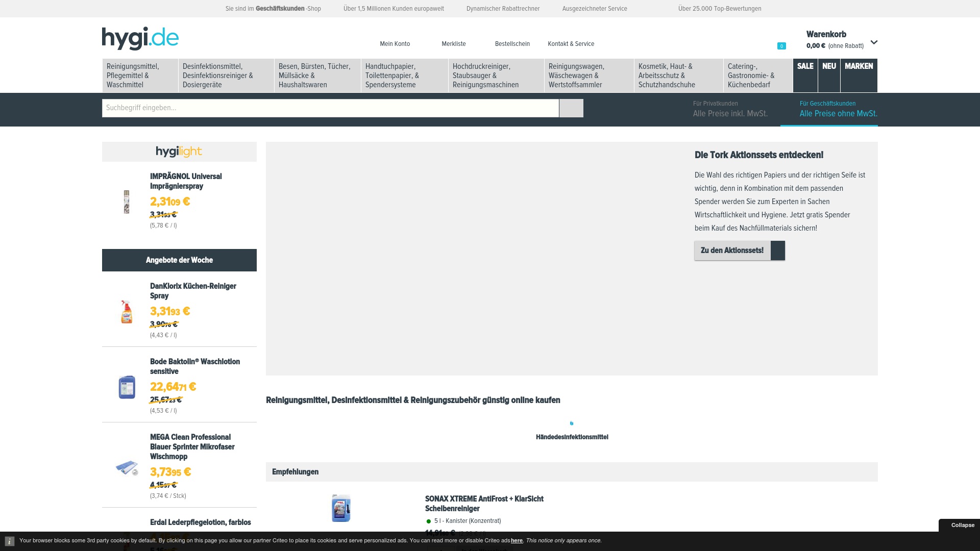
Task: Open DanKlorix Küchen-Reiniger Spray title
Action: 193,291
